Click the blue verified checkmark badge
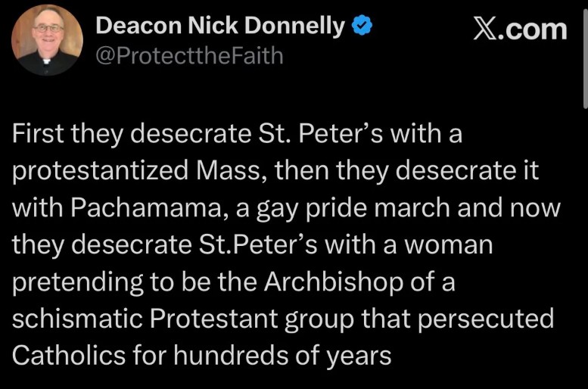The height and width of the screenshot is (389, 588). click(363, 26)
